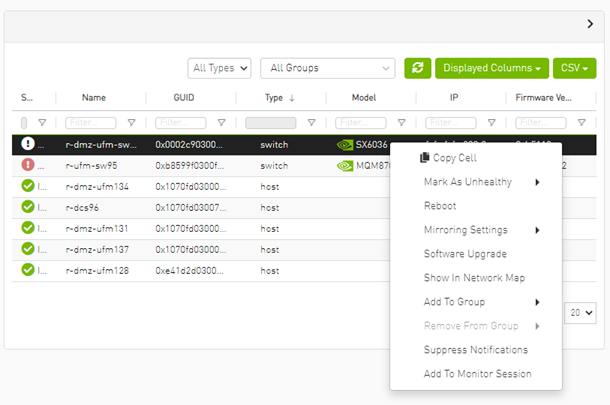610x405 pixels.
Task: Click the NVIDIA logo icon beside SX6036
Action: 345,144
